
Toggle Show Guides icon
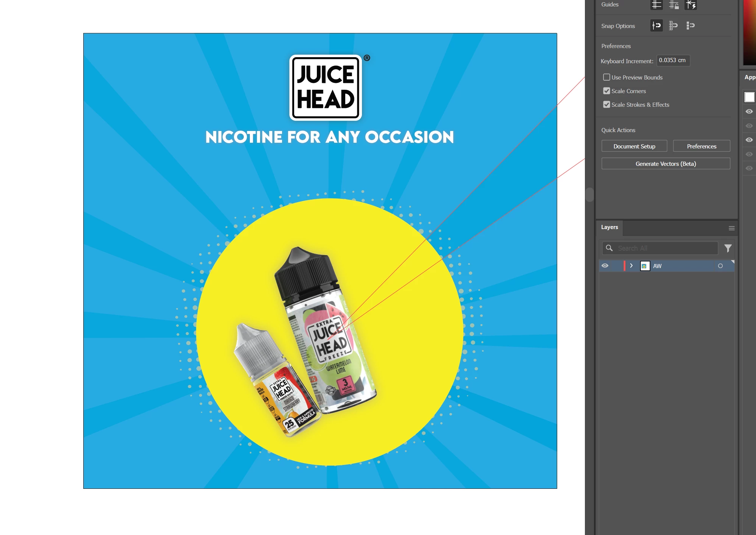pos(656,5)
